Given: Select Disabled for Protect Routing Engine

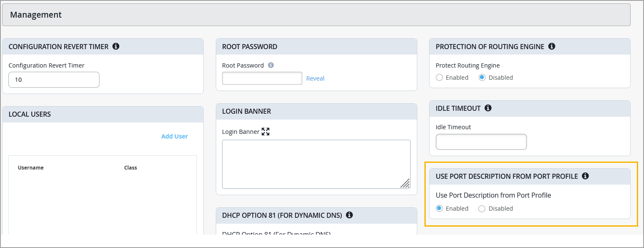Looking at the screenshot, I should [482, 78].
